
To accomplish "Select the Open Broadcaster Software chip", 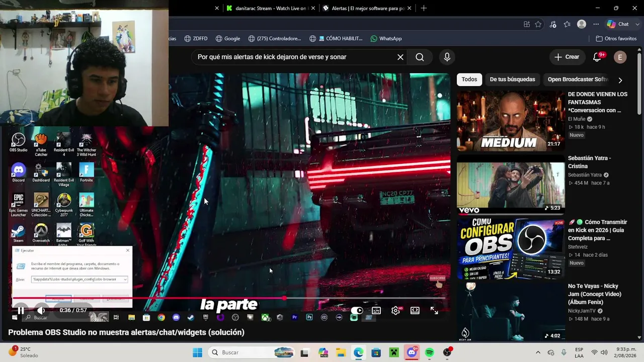I will click(578, 79).
